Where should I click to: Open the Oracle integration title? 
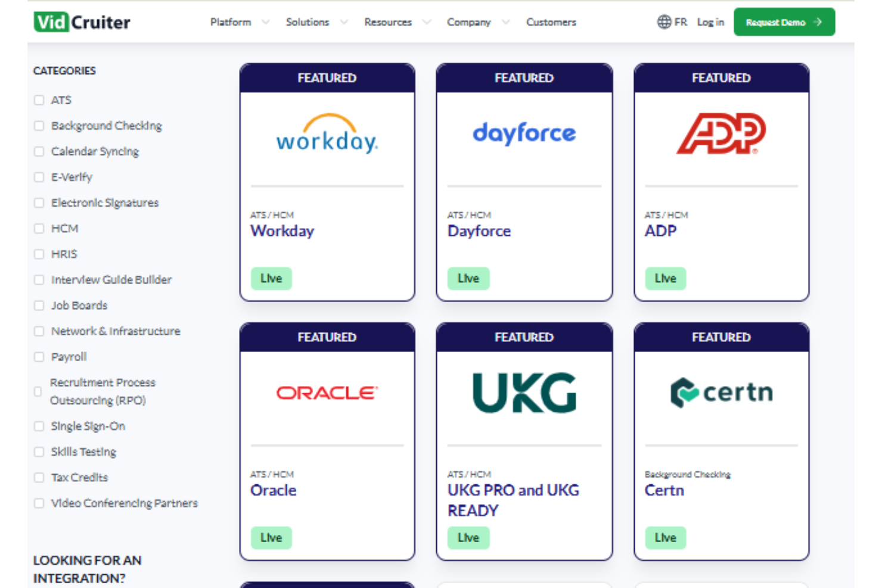tap(273, 490)
